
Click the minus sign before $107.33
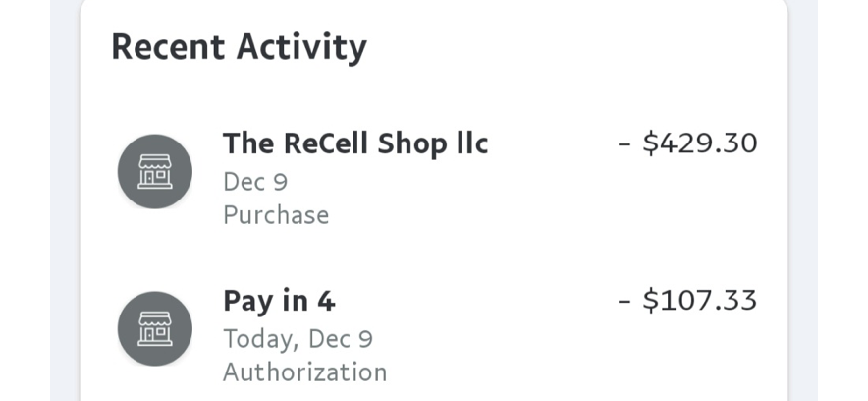point(624,302)
